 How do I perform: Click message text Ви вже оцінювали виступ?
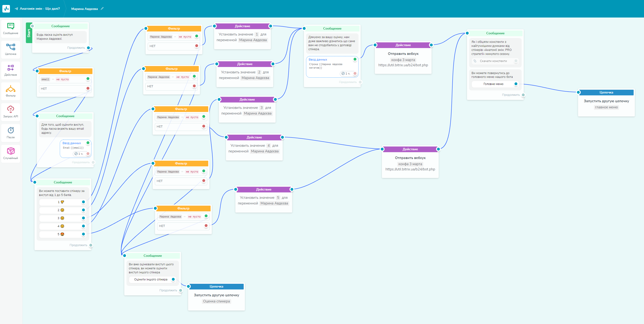click(x=151, y=268)
